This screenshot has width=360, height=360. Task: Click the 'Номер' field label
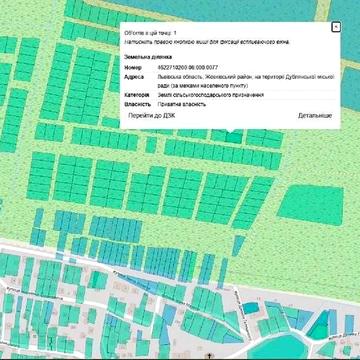point(133,67)
